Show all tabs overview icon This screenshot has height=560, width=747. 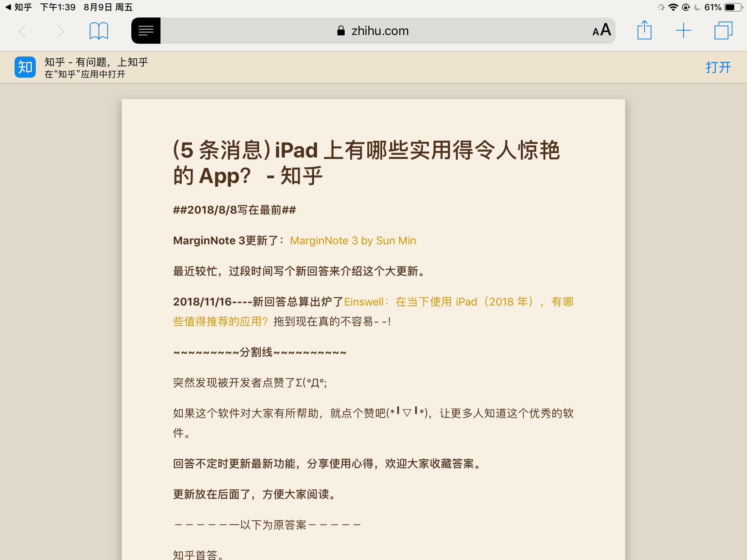723,30
